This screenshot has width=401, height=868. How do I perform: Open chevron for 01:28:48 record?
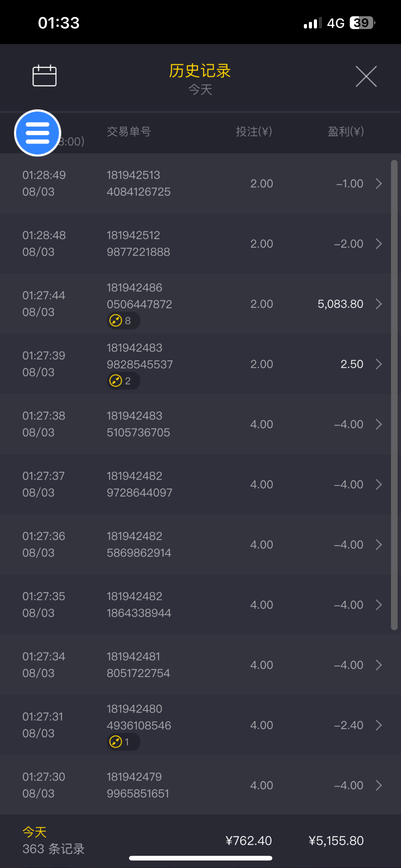coord(379,244)
